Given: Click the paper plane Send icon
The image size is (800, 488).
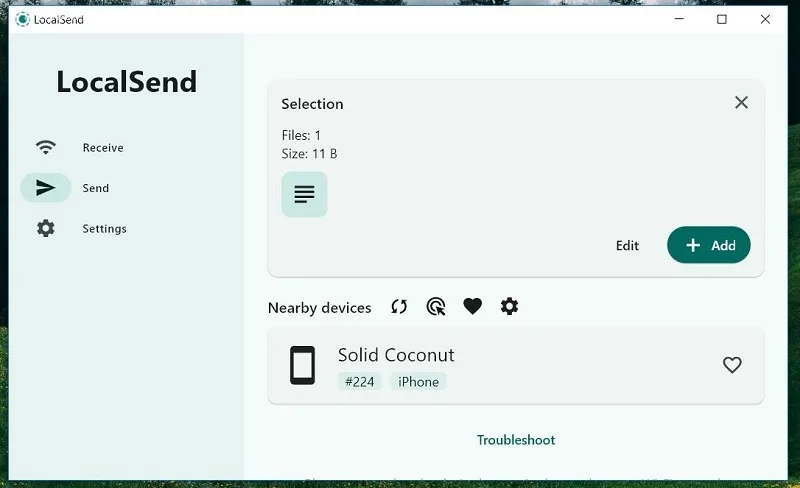Looking at the screenshot, I should (x=45, y=188).
